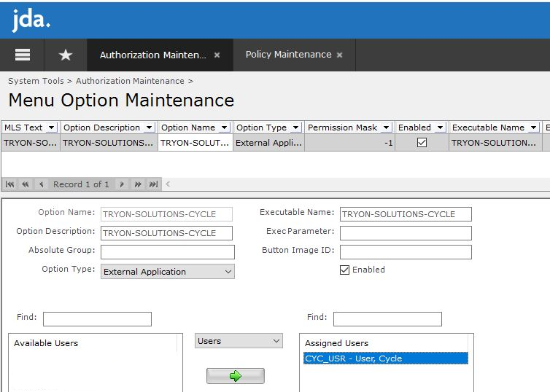Close the Policy Maintenance tab
This screenshot has width=550, height=392.
tap(339, 55)
